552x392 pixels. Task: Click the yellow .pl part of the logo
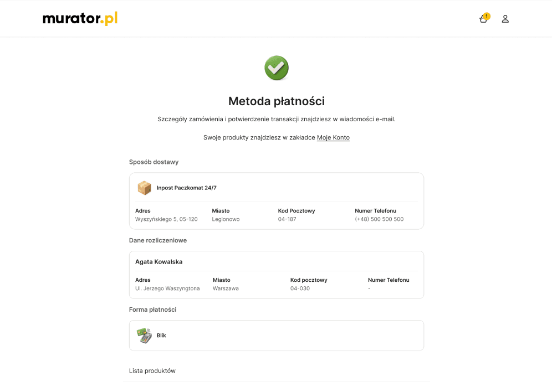110,18
